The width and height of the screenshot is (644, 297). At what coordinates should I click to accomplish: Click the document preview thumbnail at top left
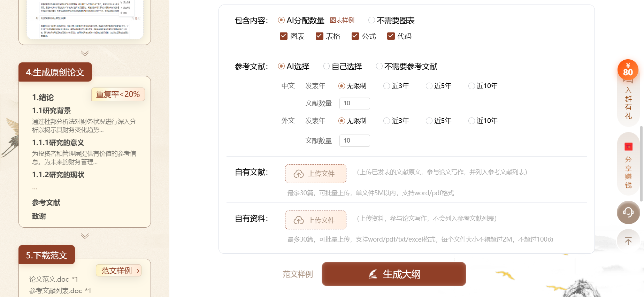click(x=85, y=19)
